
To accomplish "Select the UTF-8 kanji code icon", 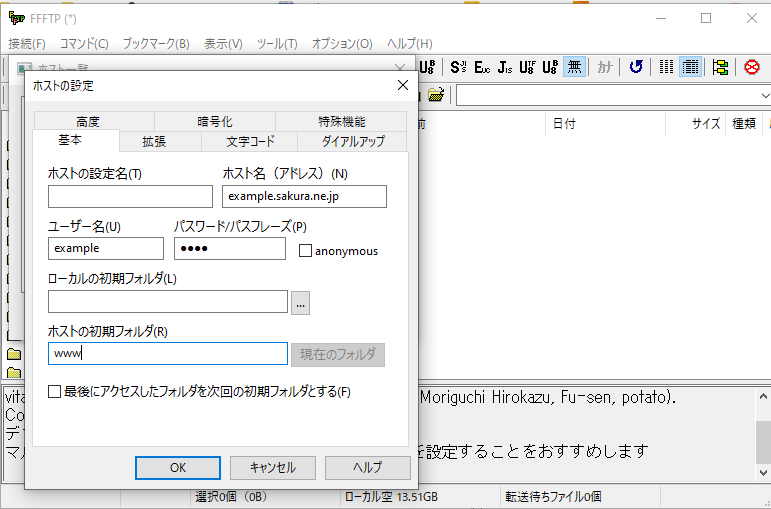I will (527, 67).
